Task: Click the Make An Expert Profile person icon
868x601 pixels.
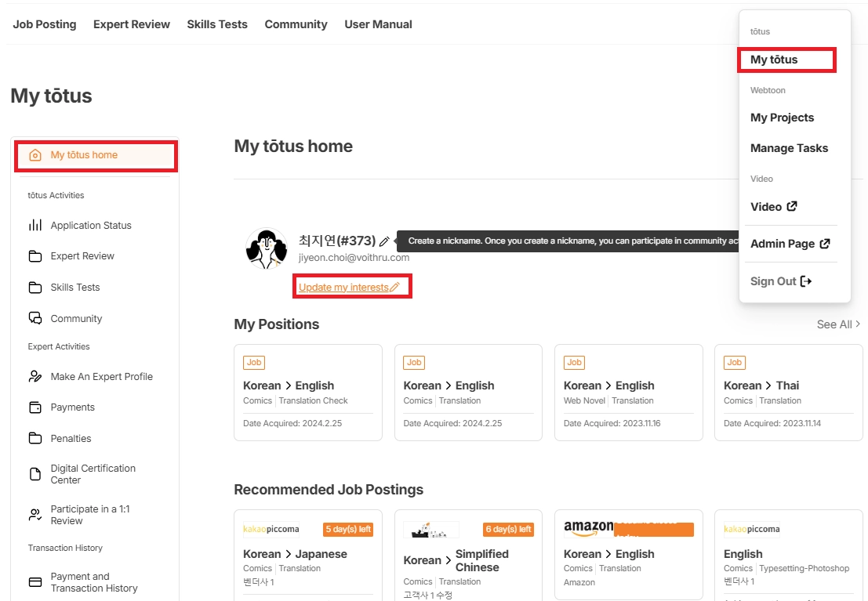Action: 35,376
